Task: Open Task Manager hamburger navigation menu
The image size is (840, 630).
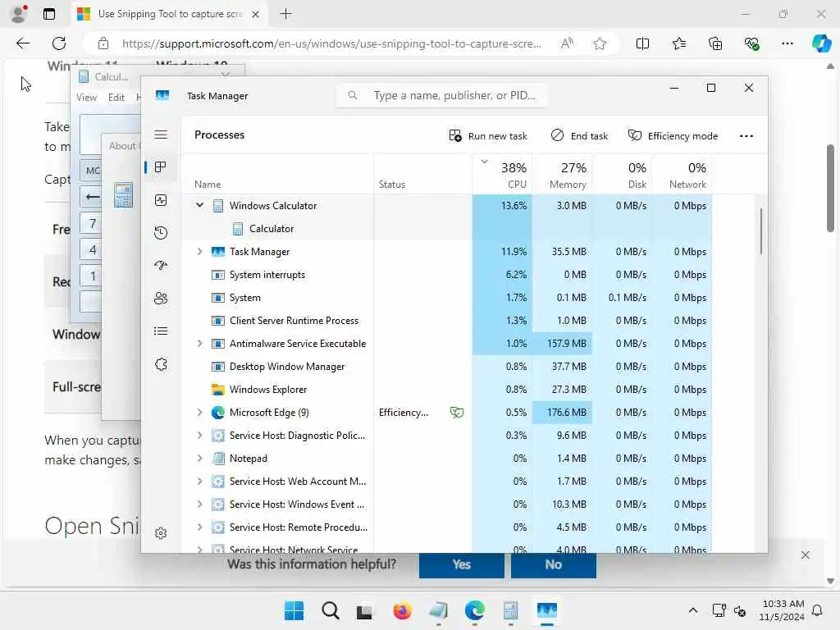Action: tap(161, 135)
